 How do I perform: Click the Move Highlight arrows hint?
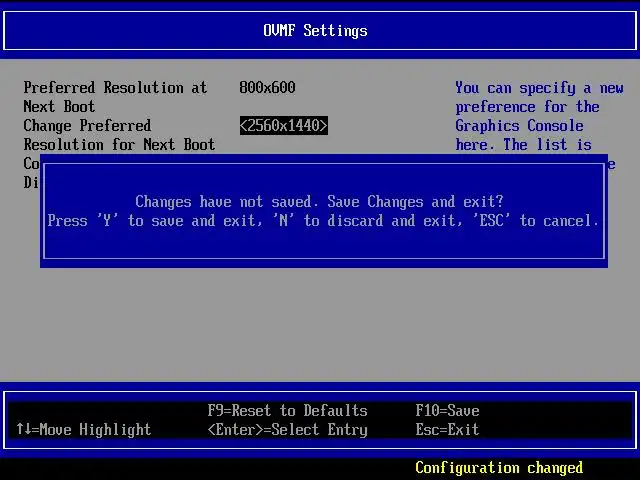tap(84, 429)
